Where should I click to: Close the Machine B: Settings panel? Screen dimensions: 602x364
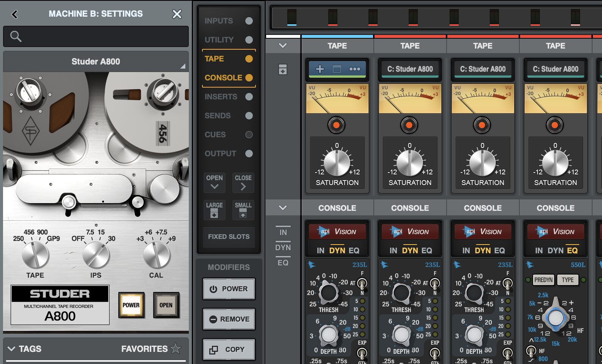coord(177,14)
